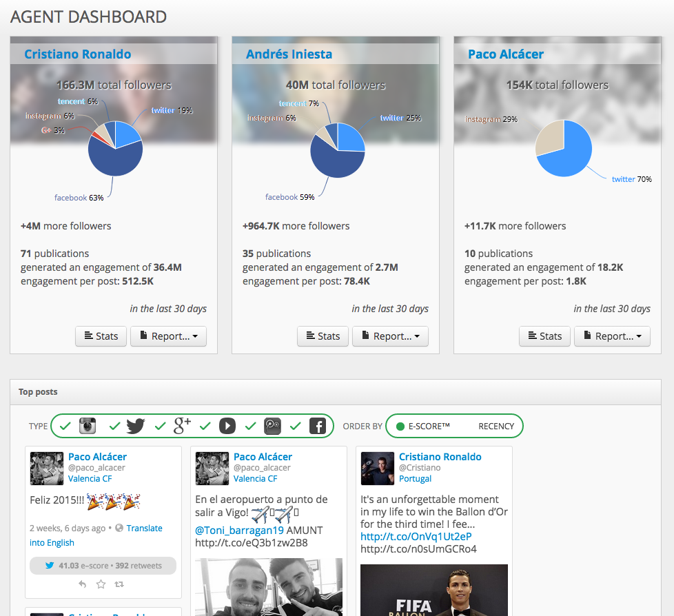
Task: Toggle the Google Plus post type filter
Action: [x=182, y=426]
